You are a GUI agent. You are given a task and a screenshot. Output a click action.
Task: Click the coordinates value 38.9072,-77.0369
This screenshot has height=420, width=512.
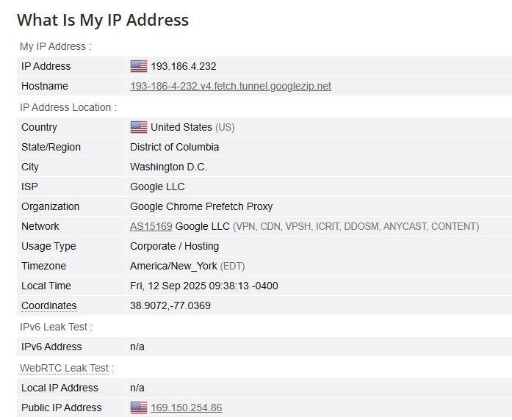(x=170, y=305)
